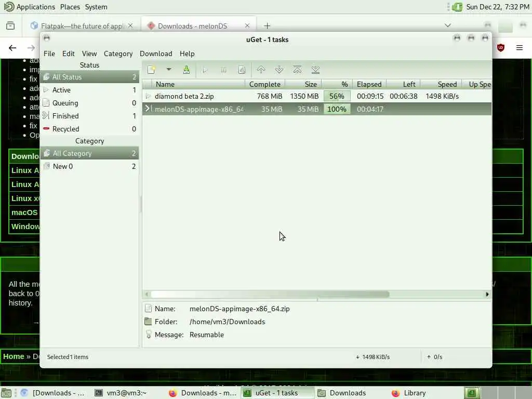
Task: Select the Active status filter
Action: [89, 90]
